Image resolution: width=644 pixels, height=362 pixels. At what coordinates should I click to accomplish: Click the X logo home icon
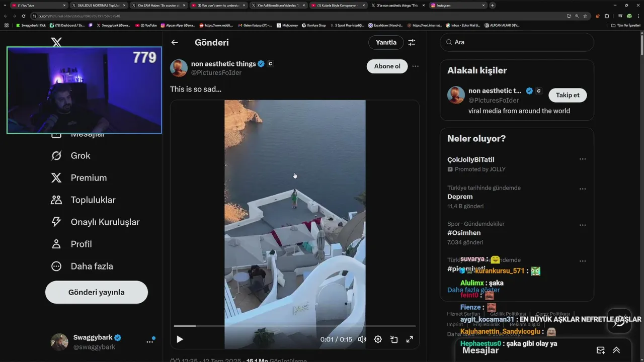[x=57, y=42]
